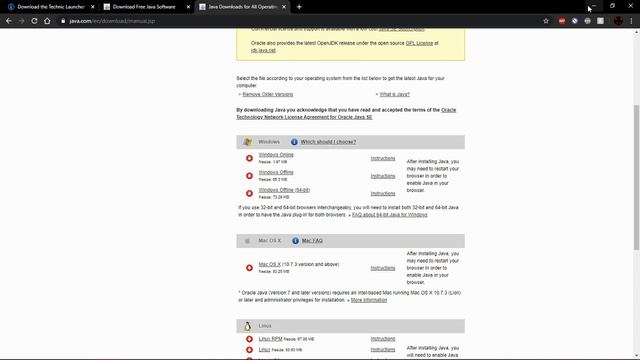Click the red download icon for Linux RPM
The image size is (640, 360).
point(249,339)
